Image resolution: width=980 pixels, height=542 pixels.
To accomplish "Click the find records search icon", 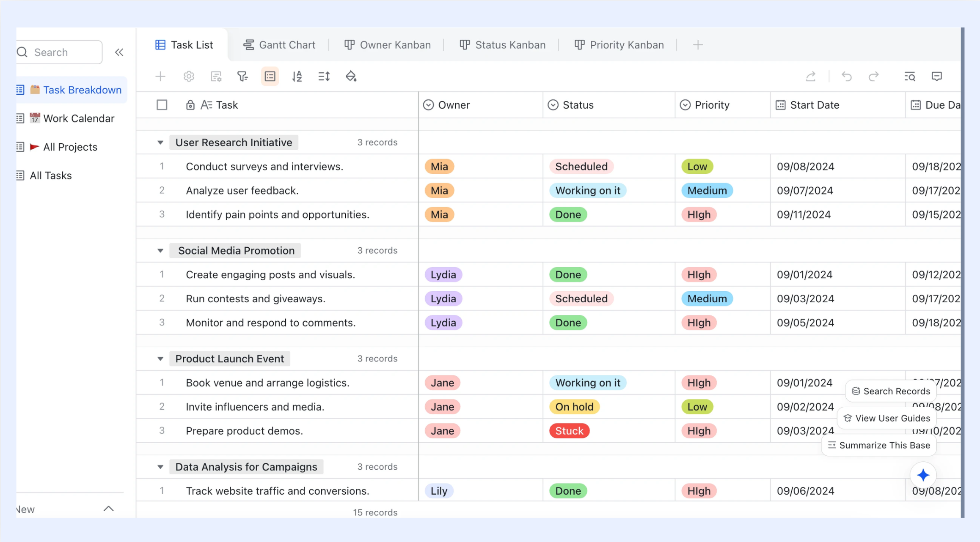I will pyautogui.click(x=910, y=76).
